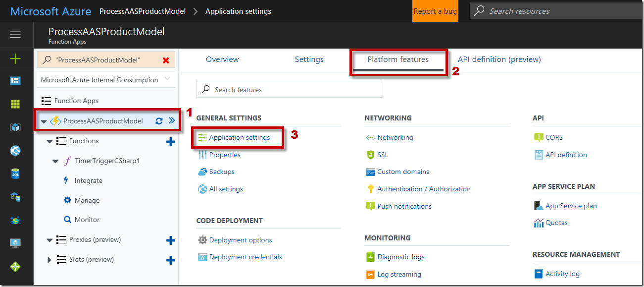Switch to the Overview tab

point(222,59)
